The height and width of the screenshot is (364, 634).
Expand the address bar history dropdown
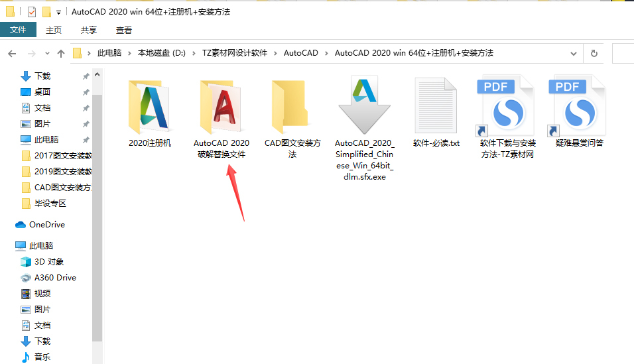tap(574, 54)
